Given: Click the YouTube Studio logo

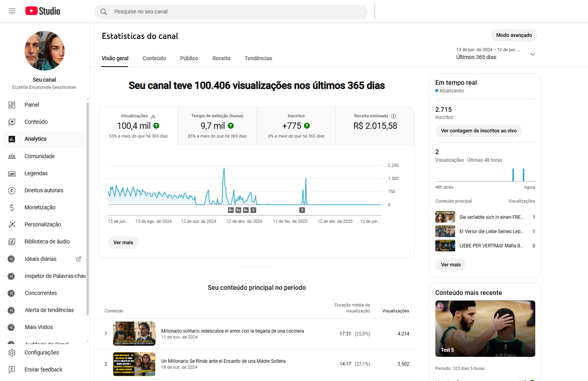Looking at the screenshot, I should [x=42, y=11].
